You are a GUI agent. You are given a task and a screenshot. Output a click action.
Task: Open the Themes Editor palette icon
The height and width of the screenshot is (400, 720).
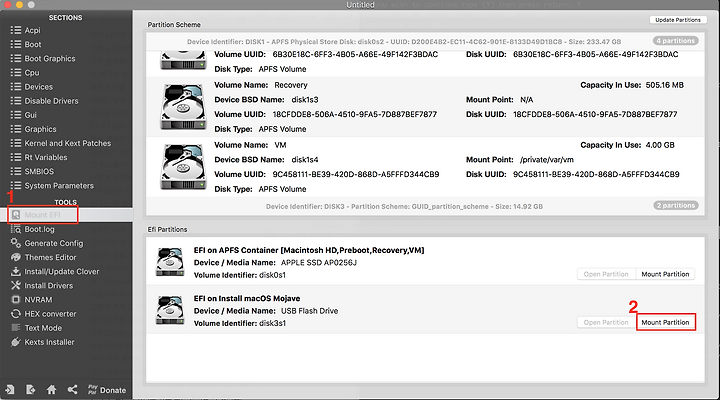16,257
